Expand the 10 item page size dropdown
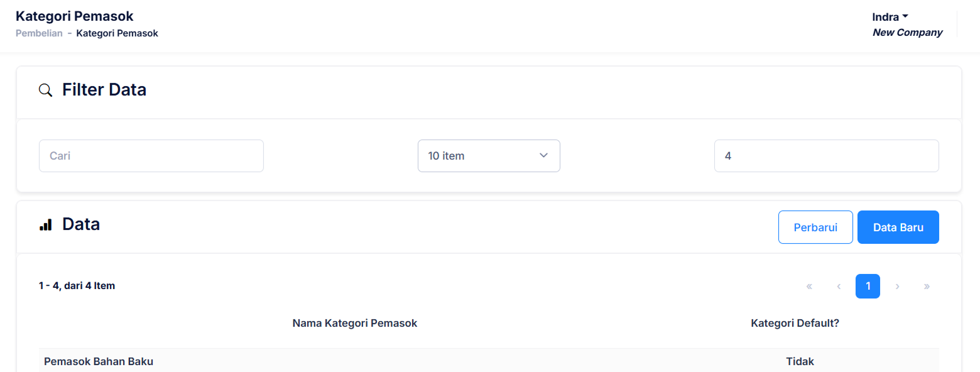Viewport: 980px width, 372px height. (x=488, y=156)
